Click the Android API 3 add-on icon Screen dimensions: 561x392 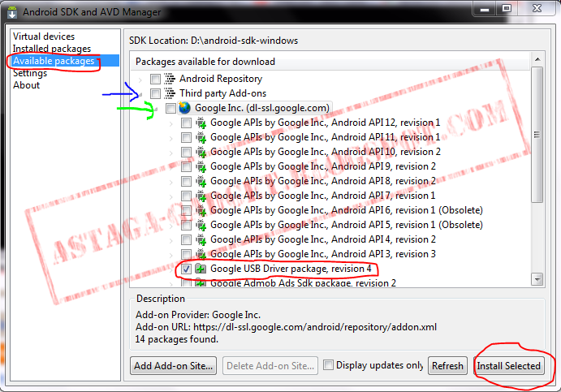pos(201,254)
